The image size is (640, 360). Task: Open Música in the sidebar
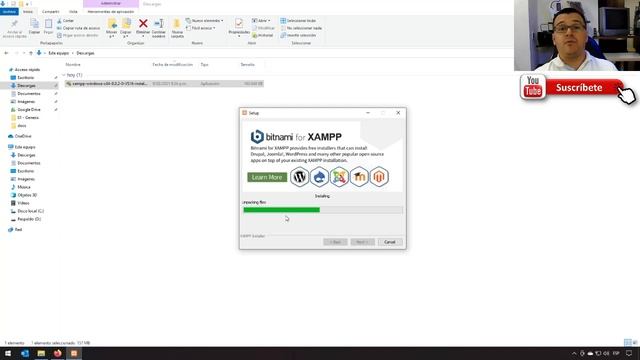(24, 187)
